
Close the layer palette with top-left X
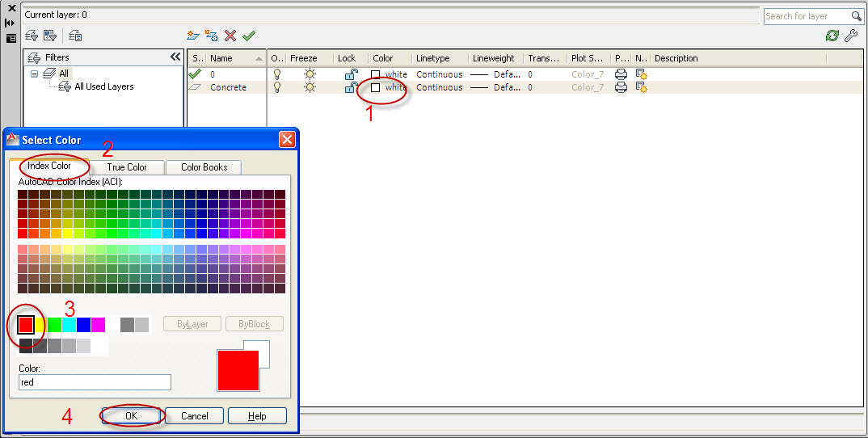(11, 8)
